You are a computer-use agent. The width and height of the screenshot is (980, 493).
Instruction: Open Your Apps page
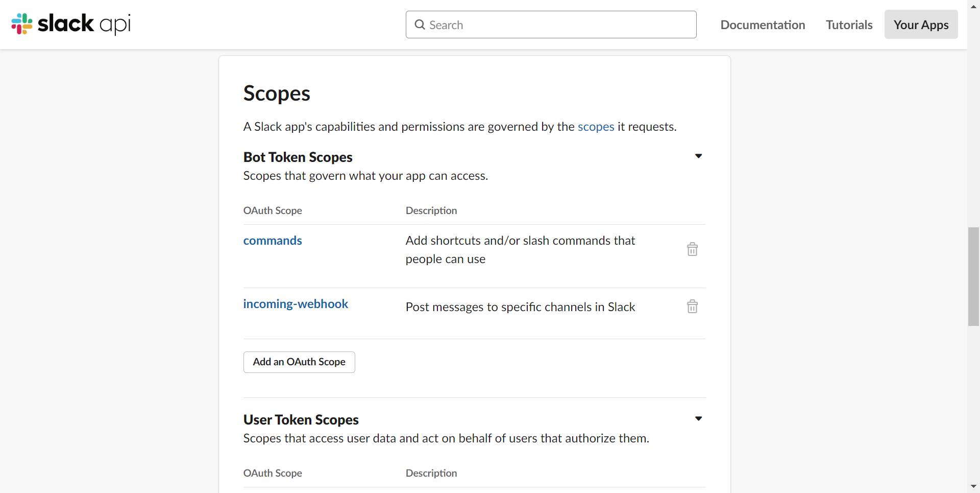921,25
